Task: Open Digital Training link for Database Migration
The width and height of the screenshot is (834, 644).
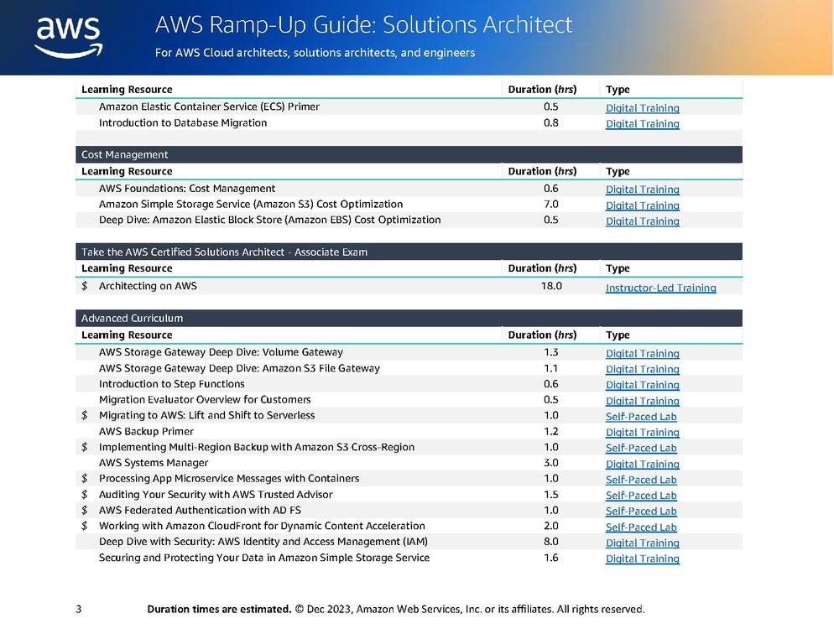Action: [x=643, y=124]
